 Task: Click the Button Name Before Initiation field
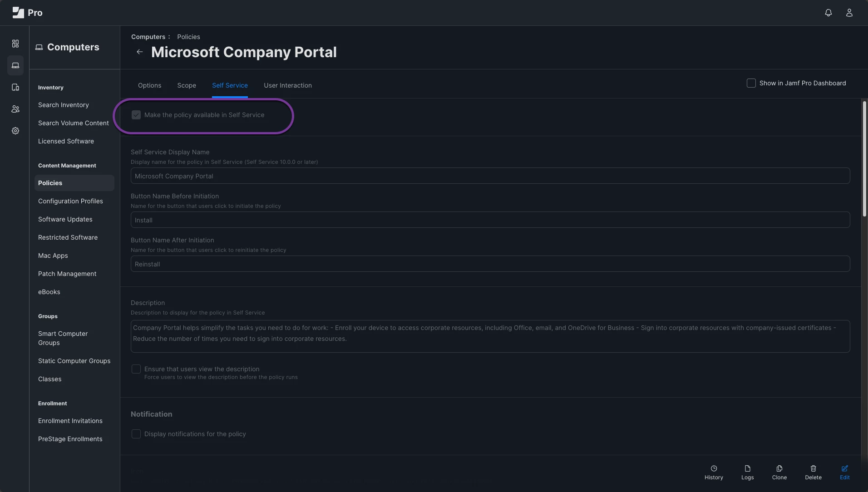[x=490, y=220]
